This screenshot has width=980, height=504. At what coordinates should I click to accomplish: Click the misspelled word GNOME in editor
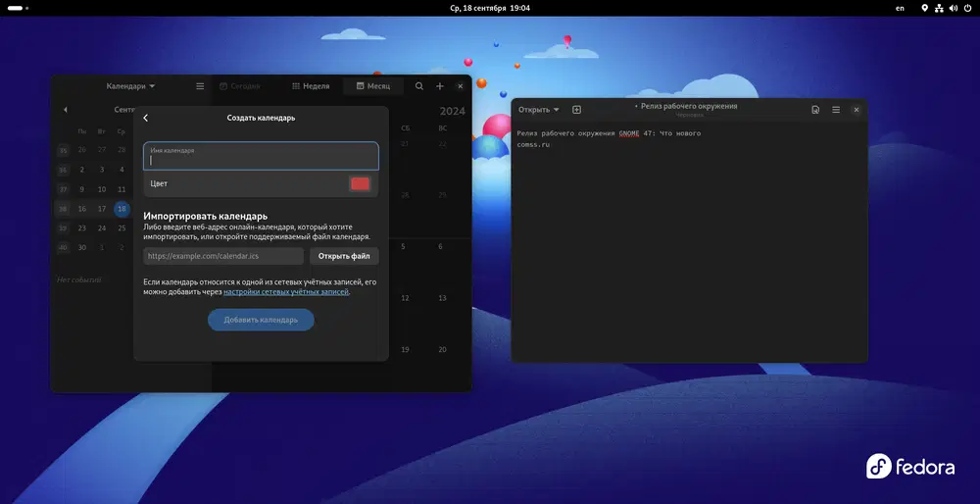[629, 133]
